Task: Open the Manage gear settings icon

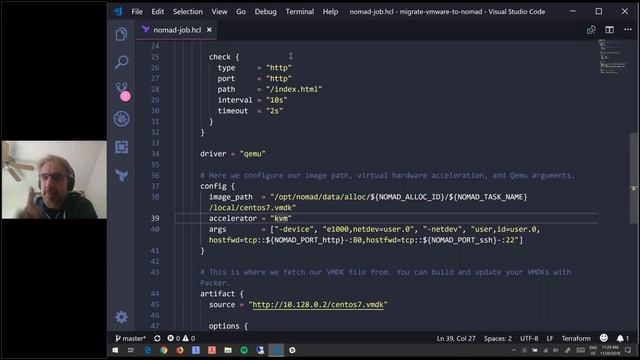Action: (121, 317)
